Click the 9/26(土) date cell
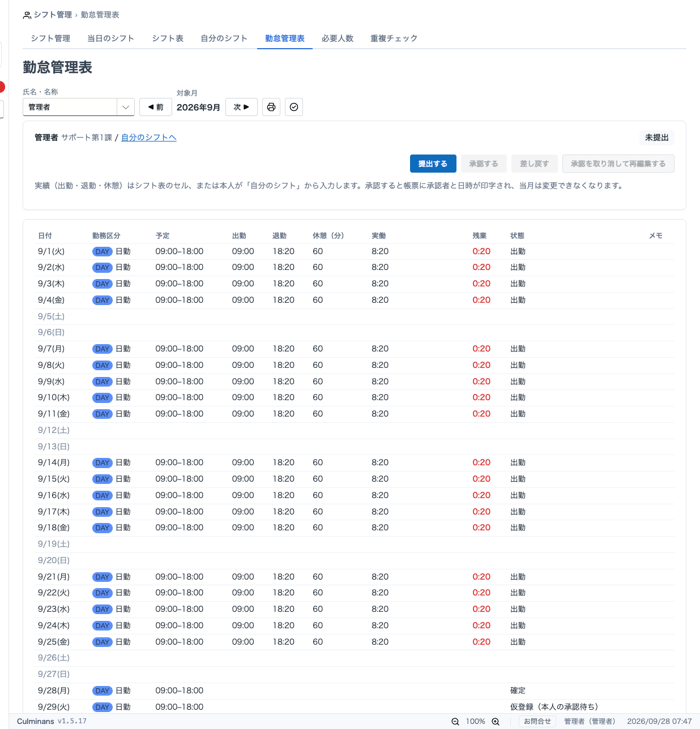This screenshot has width=700, height=729. pyautogui.click(x=54, y=658)
